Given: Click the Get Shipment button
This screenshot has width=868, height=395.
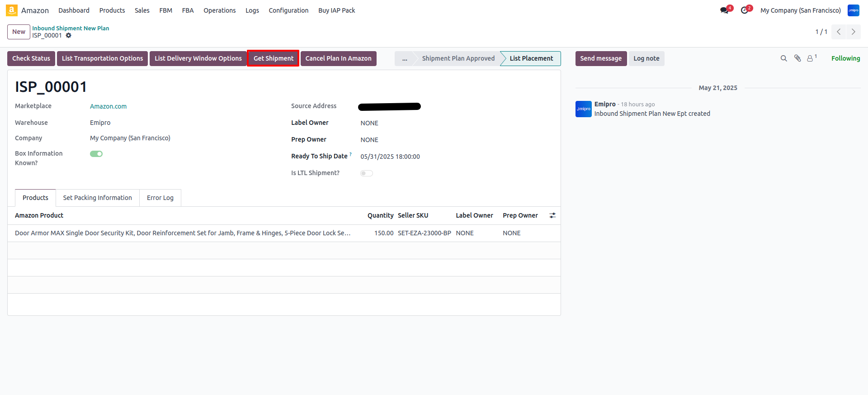Looking at the screenshot, I should [x=273, y=58].
